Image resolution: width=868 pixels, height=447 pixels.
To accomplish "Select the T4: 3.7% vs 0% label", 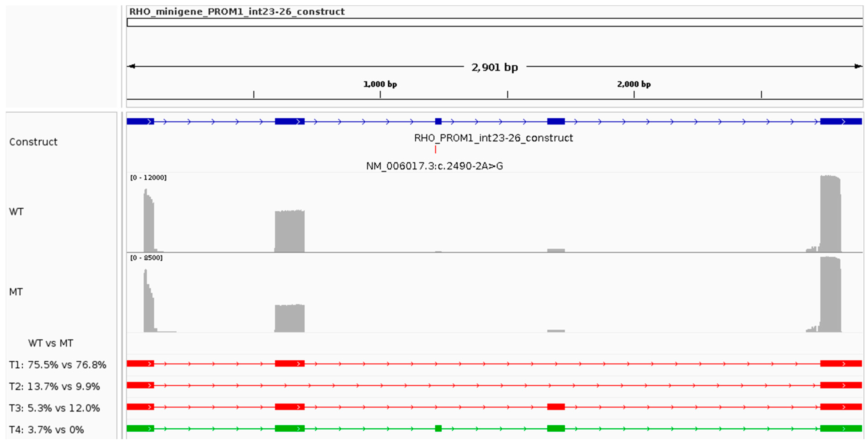I will pyautogui.click(x=46, y=430).
